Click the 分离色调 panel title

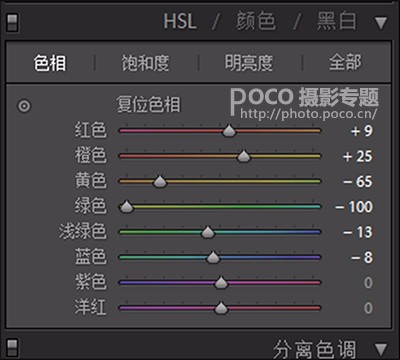click(314, 349)
